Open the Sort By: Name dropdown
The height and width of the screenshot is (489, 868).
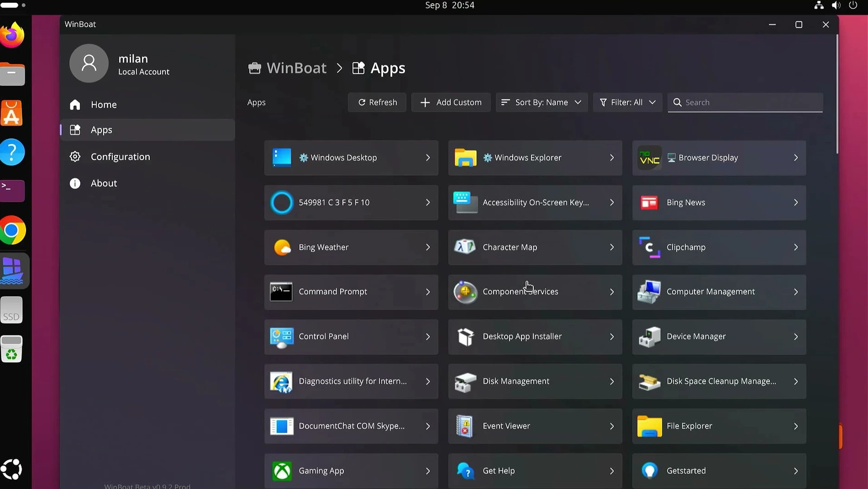pos(541,102)
